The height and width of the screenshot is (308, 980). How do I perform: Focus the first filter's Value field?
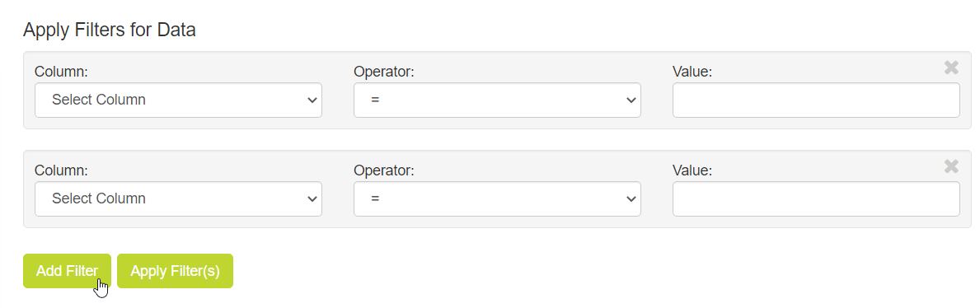click(816, 100)
